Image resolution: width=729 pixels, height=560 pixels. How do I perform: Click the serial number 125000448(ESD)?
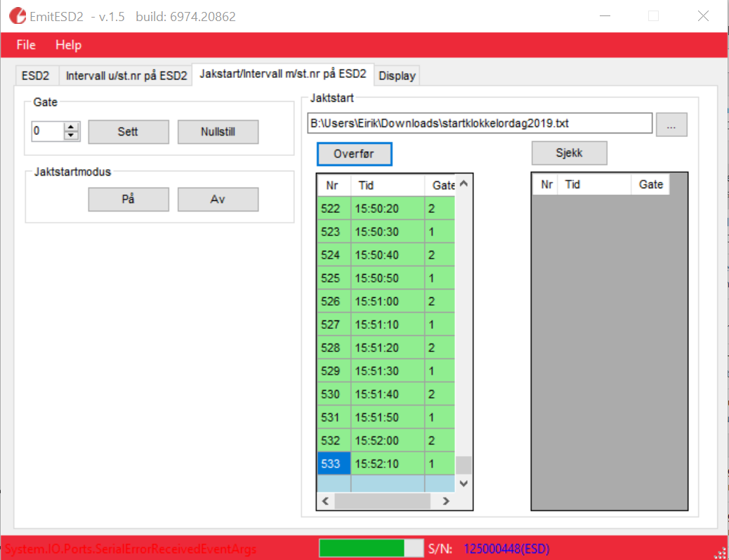(506, 549)
